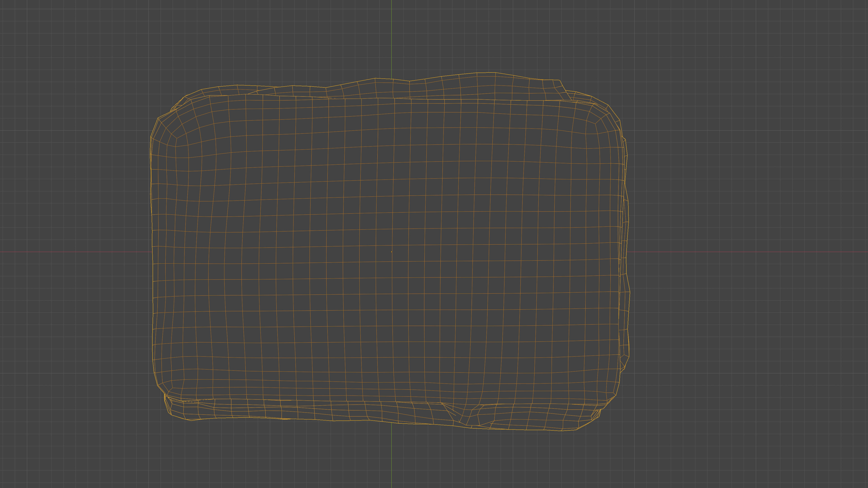The image size is (868, 488).
Task: Click the mesh origin dot at center
Action: click(391, 252)
